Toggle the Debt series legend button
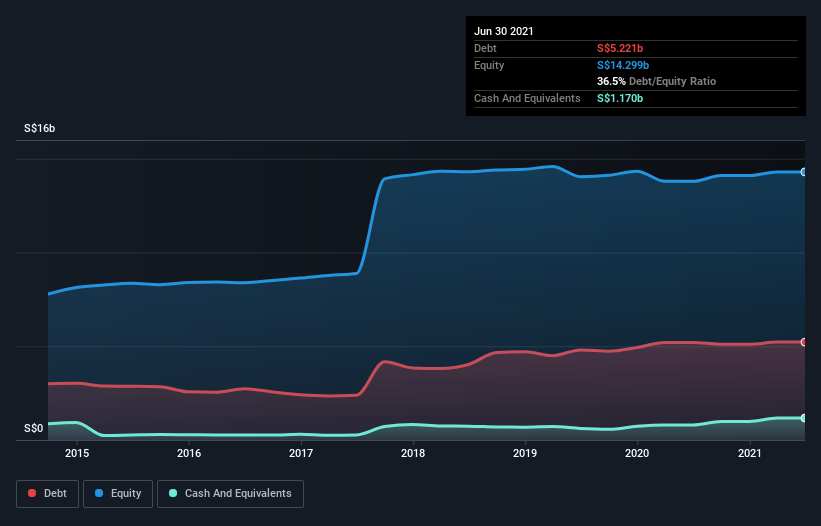 pyautogui.click(x=48, y=494)
